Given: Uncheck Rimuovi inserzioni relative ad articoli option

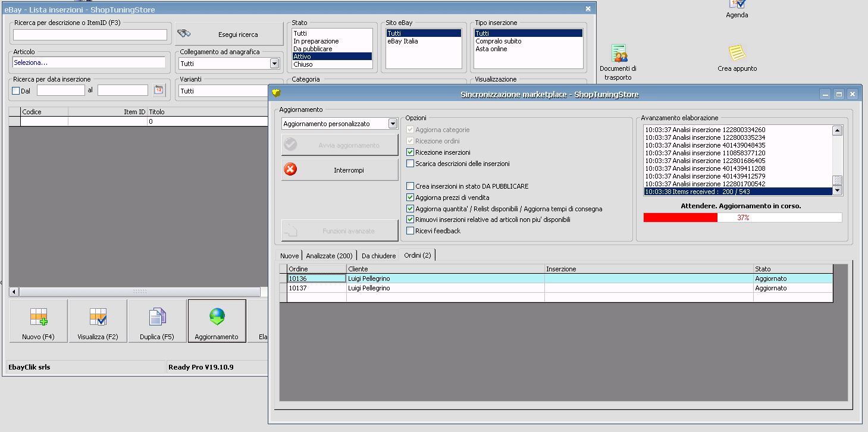Looking at the screenshot, I should pyautogui.click(x=410, y=220).
